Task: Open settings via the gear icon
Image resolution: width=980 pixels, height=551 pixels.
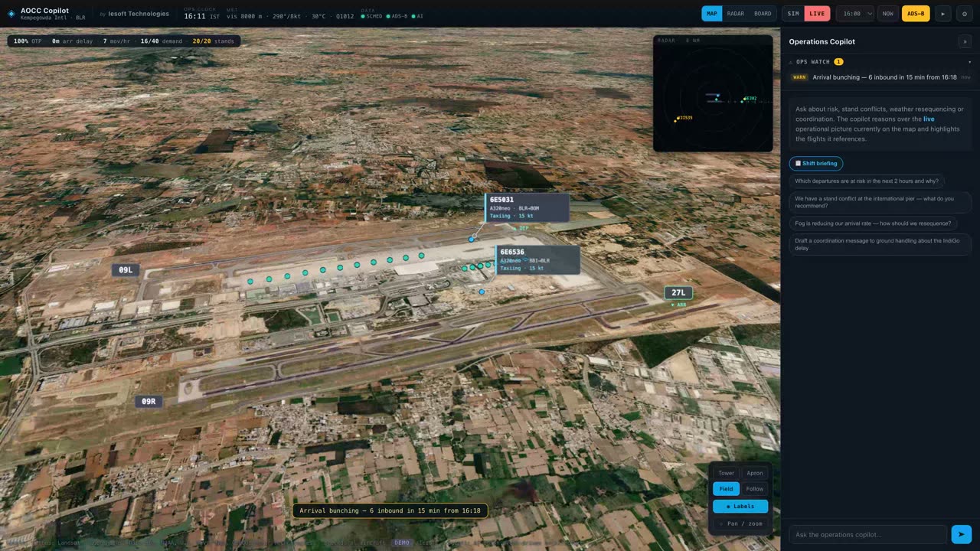Action: [x=964, y=14]
